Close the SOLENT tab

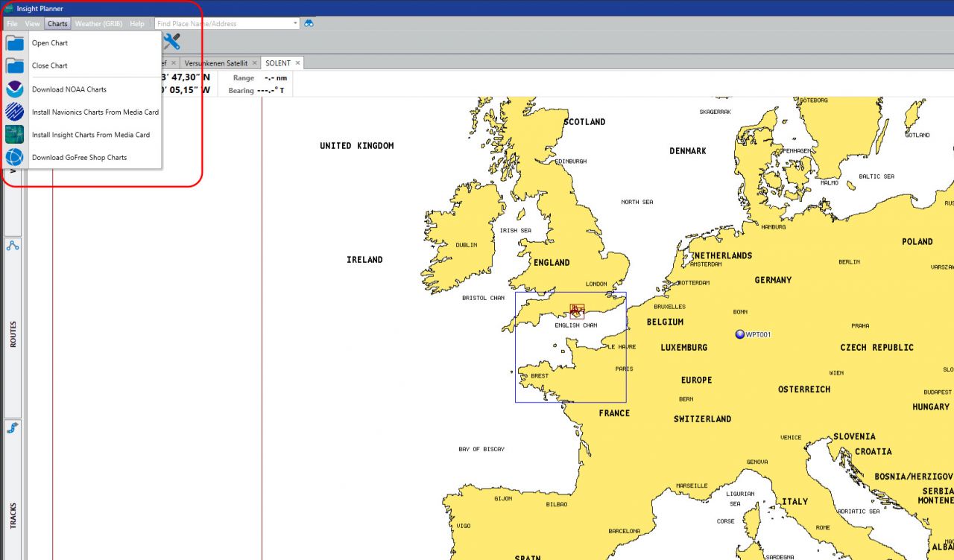297,63
